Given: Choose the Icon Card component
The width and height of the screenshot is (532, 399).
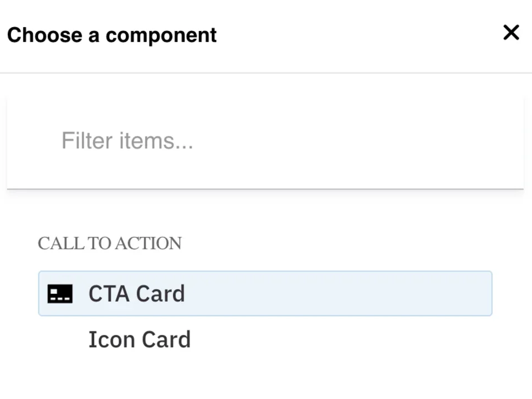Looking at the screenshot, I should (x=140, y=339).
